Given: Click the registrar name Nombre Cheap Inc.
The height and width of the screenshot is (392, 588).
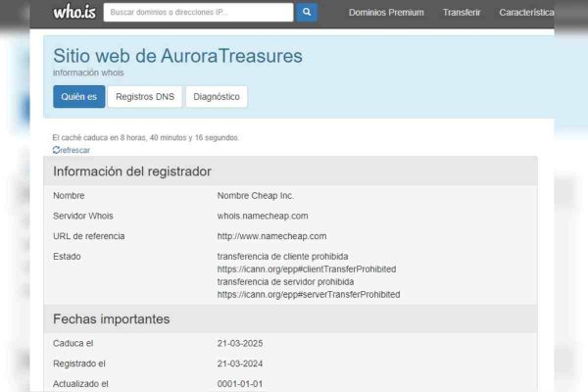Looking at the screenshot, I should (x=255, y=195).
